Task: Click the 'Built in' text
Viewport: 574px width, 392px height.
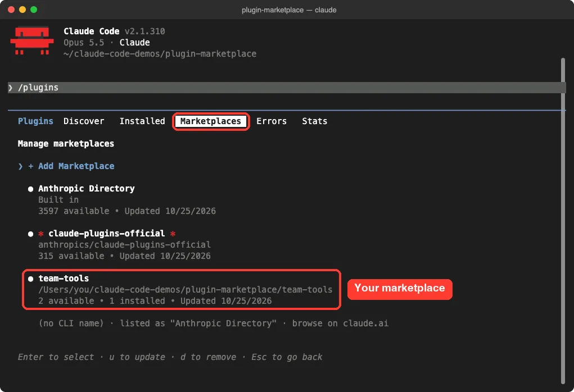Action: coord(58,200)
